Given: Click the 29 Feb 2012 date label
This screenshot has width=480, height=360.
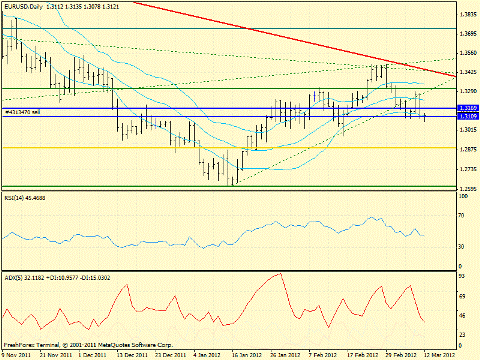Looking at the screenshot, I should click(401, 355).
